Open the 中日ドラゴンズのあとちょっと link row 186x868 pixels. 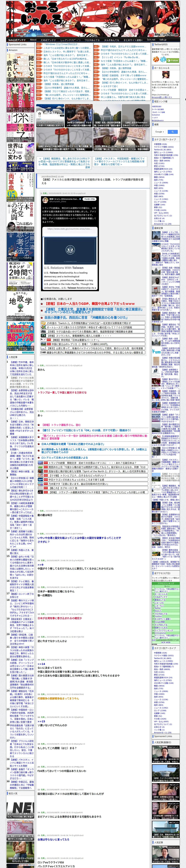coord(93,479)
